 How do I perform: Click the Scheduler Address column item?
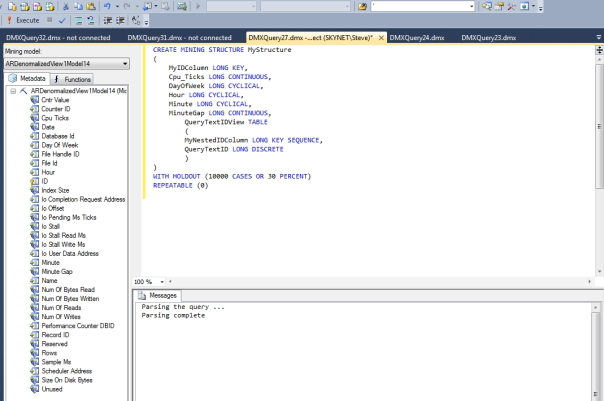coord(67,371)
